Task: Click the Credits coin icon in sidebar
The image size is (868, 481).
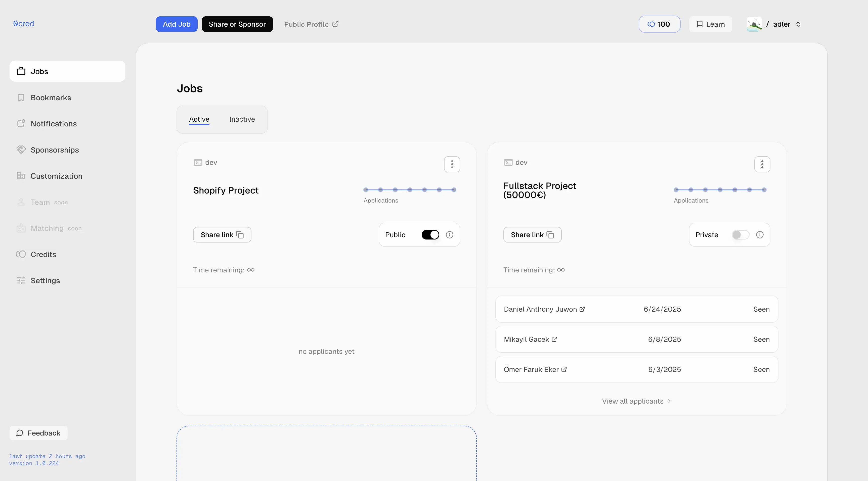Action: pyautogui.click(x=21, y=254)
